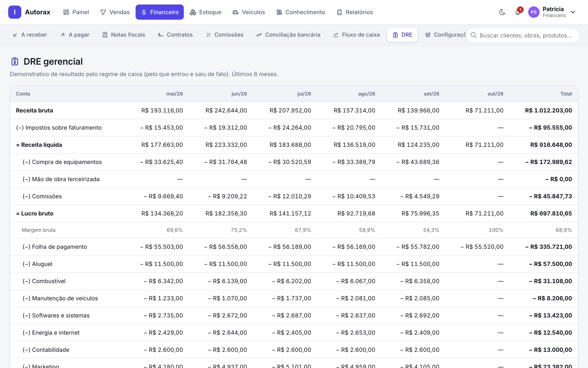Click Energia e internet row label
Screen dimensions: 588x368
pyautogui.click(x=51, y=333)
